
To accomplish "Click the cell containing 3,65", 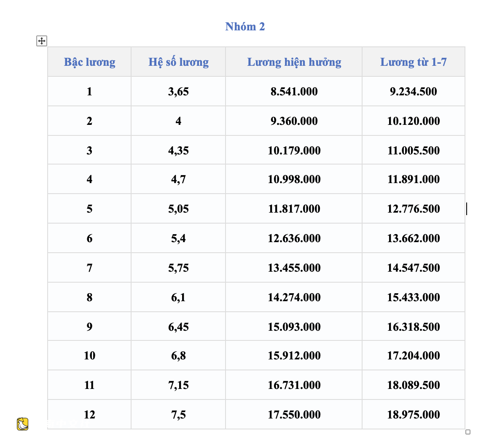I will tap(178, 92).
